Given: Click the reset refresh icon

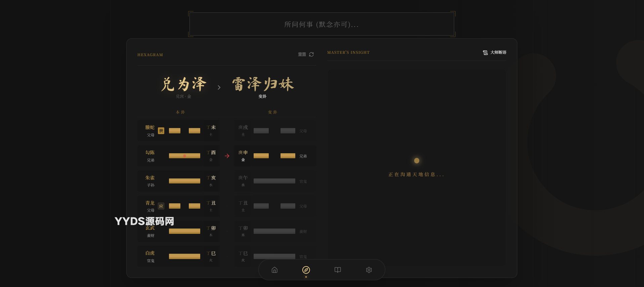Looking at the screenshot, I should tap(311, 54).
